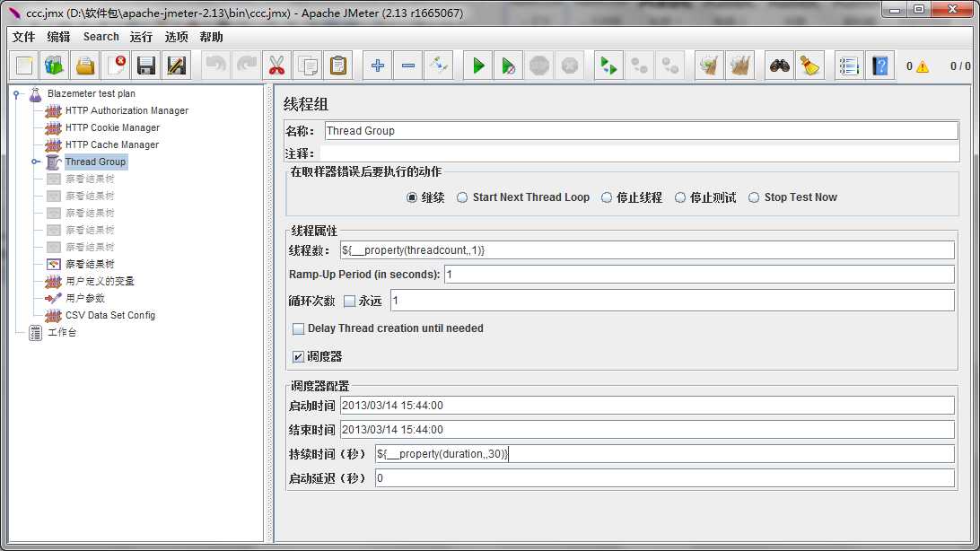The width and height of the screenshot is (980, 551).
Task: Uncheck the 调度器 scheduler checkbox
Action: 299,356
